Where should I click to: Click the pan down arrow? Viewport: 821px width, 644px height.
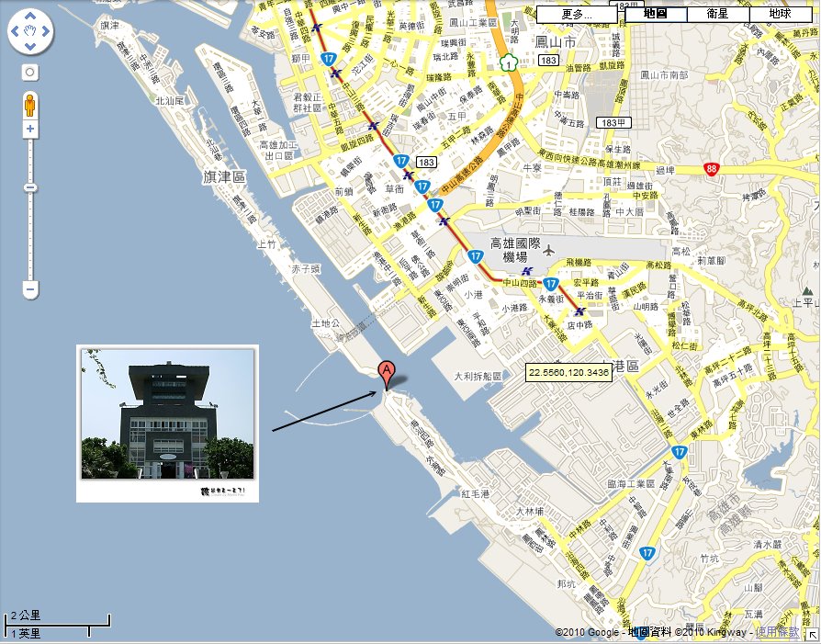(x=30, y=46)
